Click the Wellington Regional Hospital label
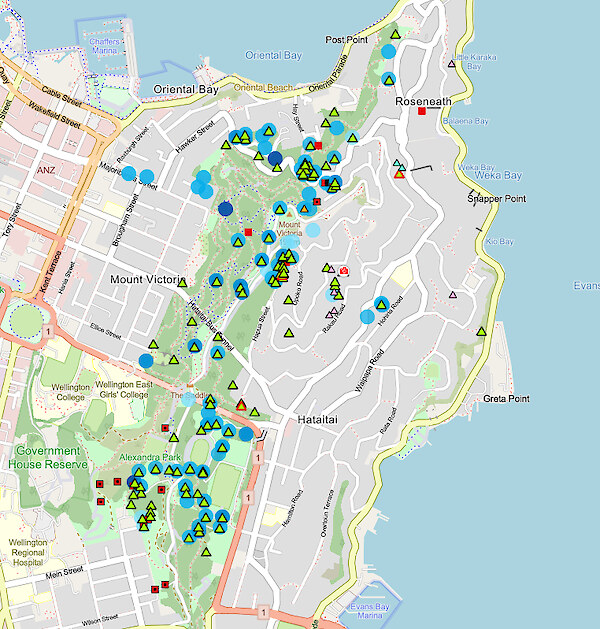This screenshot has height=629, width=600. coord(28,552)
